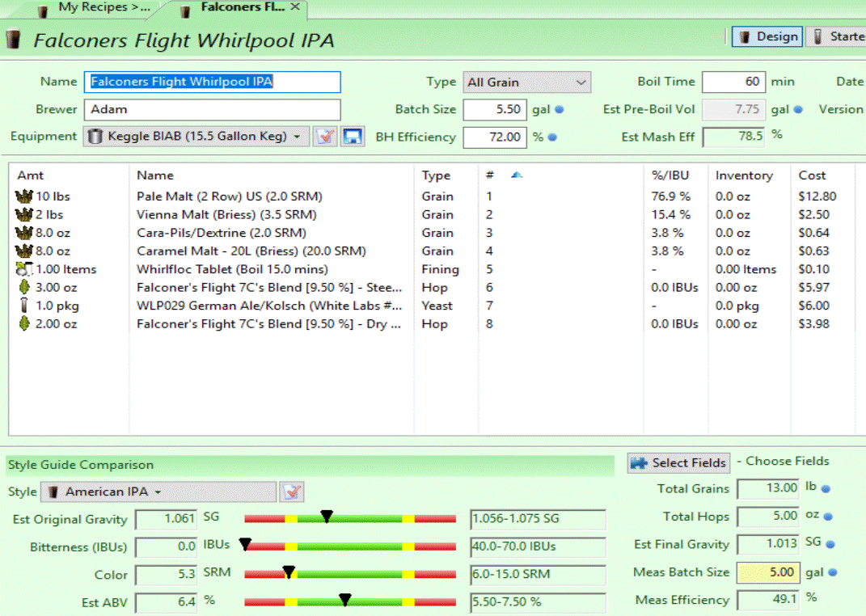Click the Est ABV slider marker

(345, 599)
